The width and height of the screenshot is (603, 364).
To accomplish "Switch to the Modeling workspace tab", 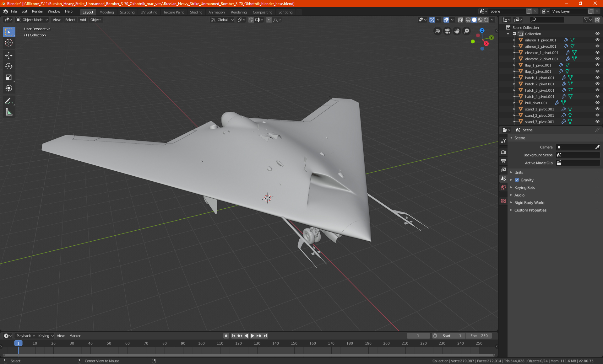I will (x=106, y=12).
